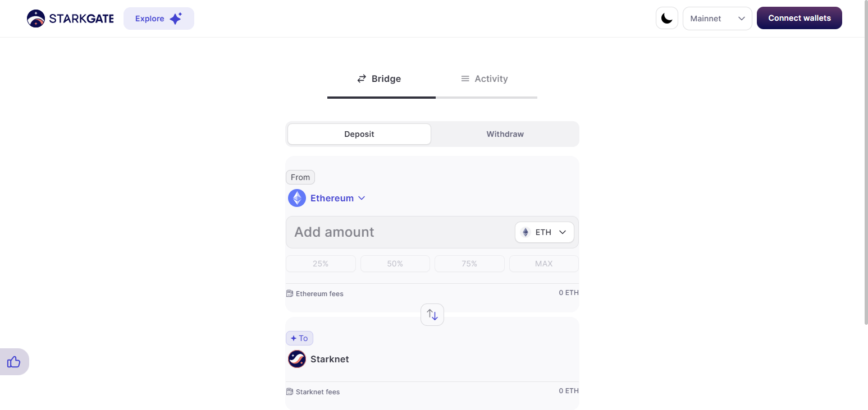Switch to the Bridge tab
The height and width of the screenshot is (410, 868).
coord(379,79)
